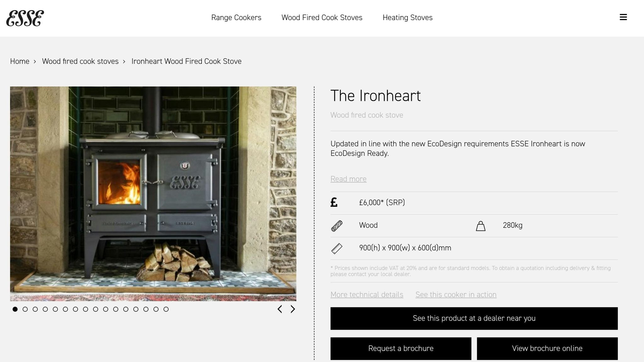644x362 pixels.
Task: Click See this product at a dealer
Action: click(x=474, y=318)
